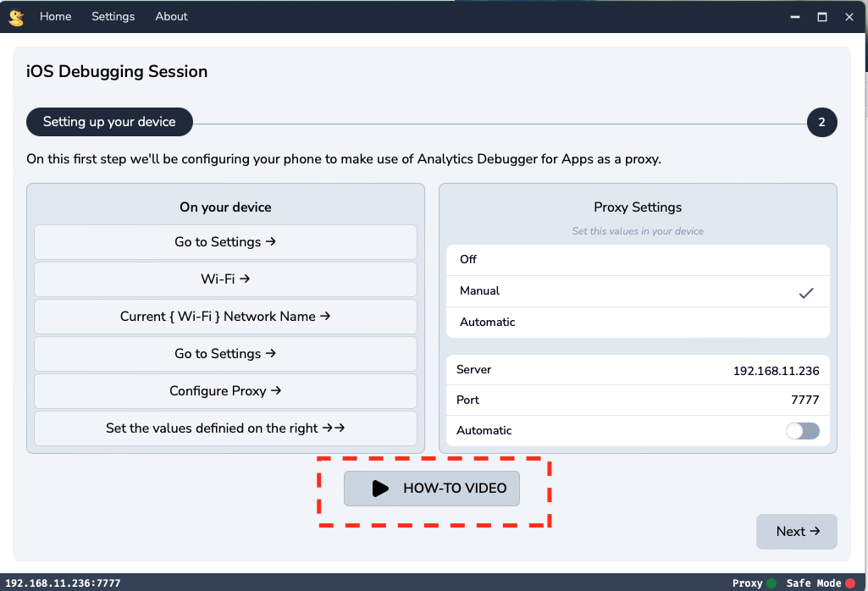
Task: Click the Port value 7777
Action: 804,400
